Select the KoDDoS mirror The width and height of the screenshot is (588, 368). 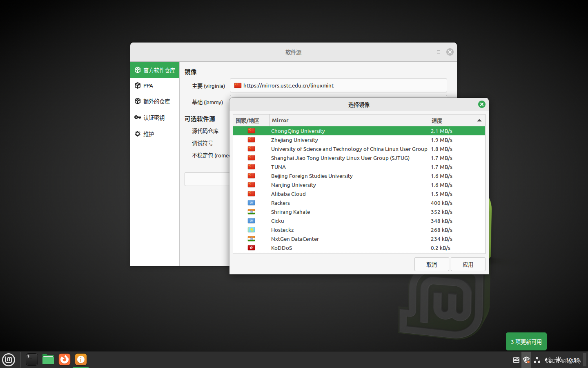pyautogui.click(x=359, y=248)
